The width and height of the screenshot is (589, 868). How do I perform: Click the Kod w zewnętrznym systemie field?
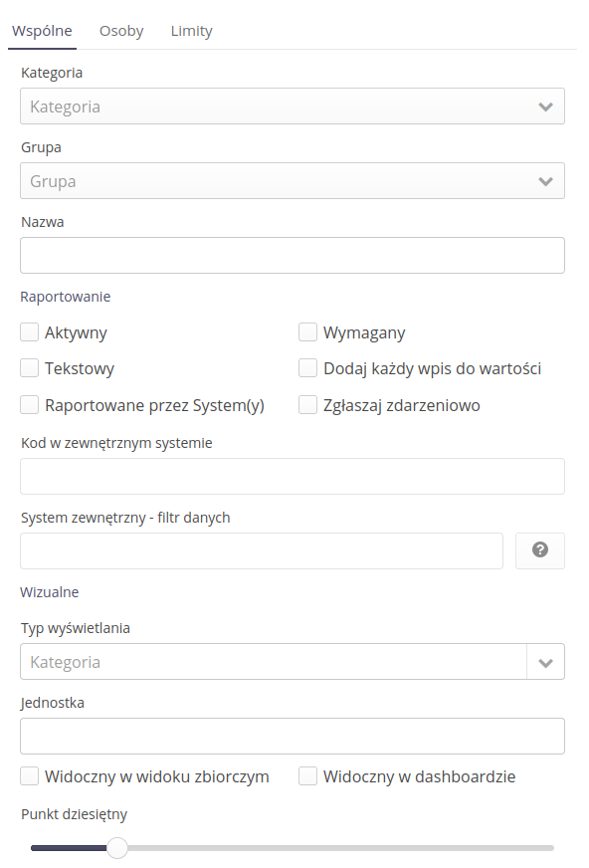pos(292,476)
